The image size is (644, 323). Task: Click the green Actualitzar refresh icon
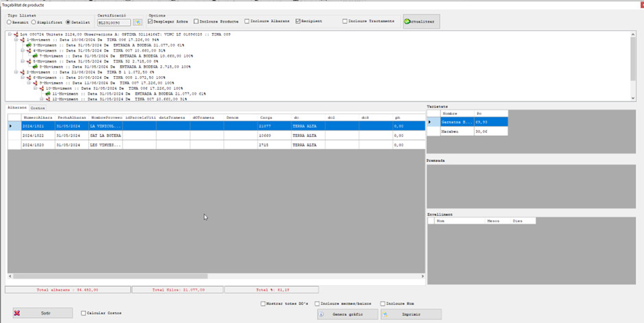[407, 21]
